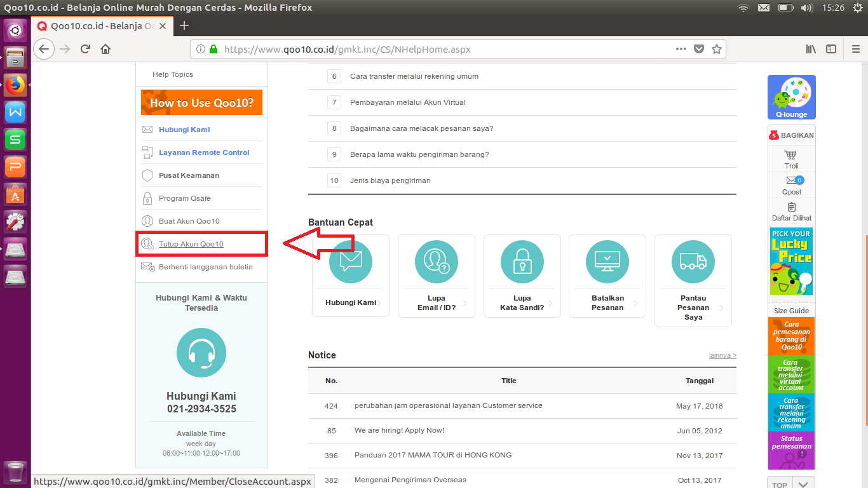This screenshot has width=868, height=488.
Task: Open the Firefox hamburger menu
Action: coord(855,49)
